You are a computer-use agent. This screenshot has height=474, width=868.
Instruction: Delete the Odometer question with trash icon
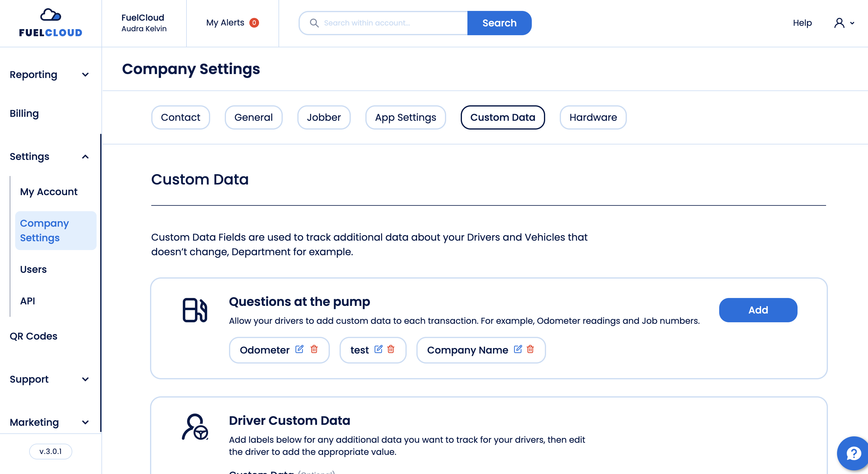coord(314,349)
